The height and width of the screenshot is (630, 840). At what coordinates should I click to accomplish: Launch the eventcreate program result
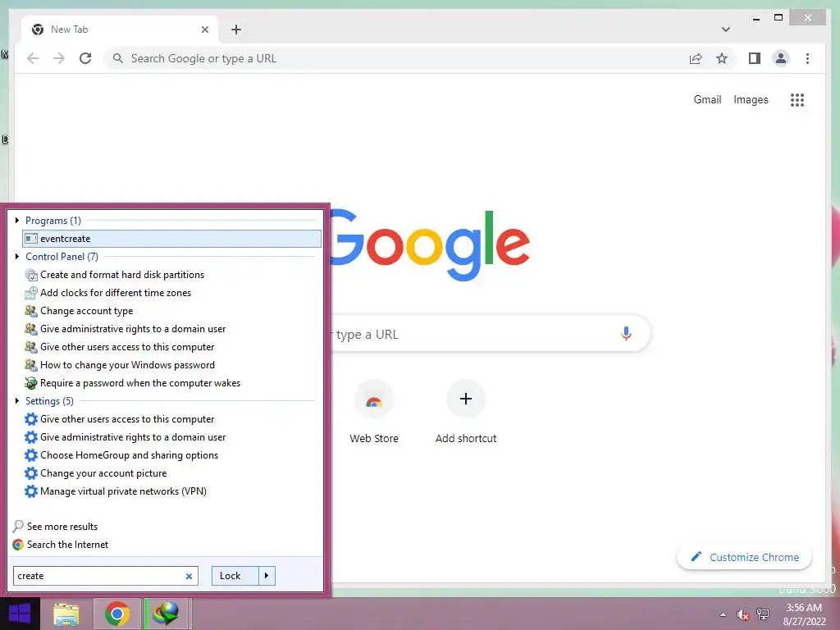point(172,239)
